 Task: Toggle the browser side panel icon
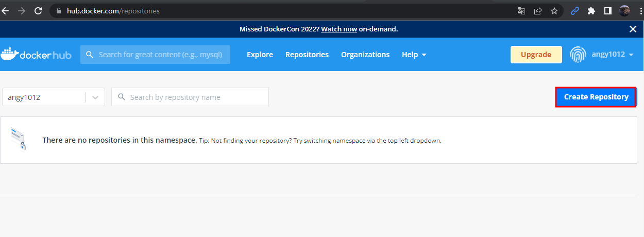coord(608,10)
